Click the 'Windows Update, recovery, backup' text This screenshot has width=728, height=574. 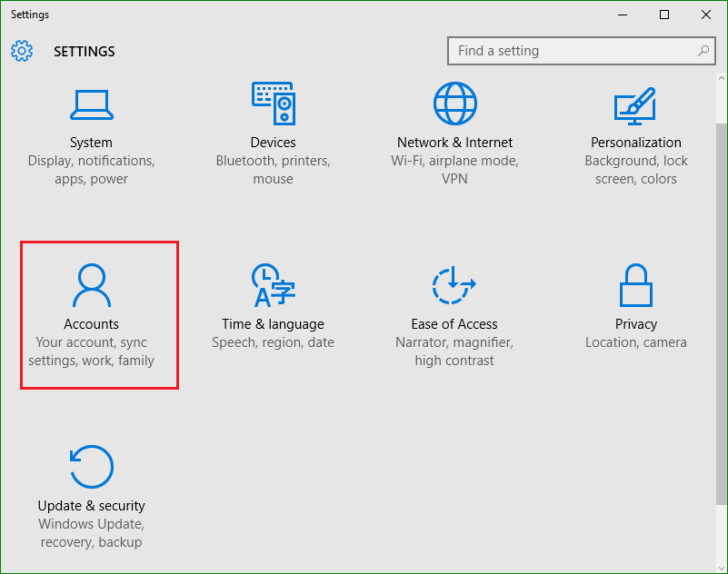91,533
